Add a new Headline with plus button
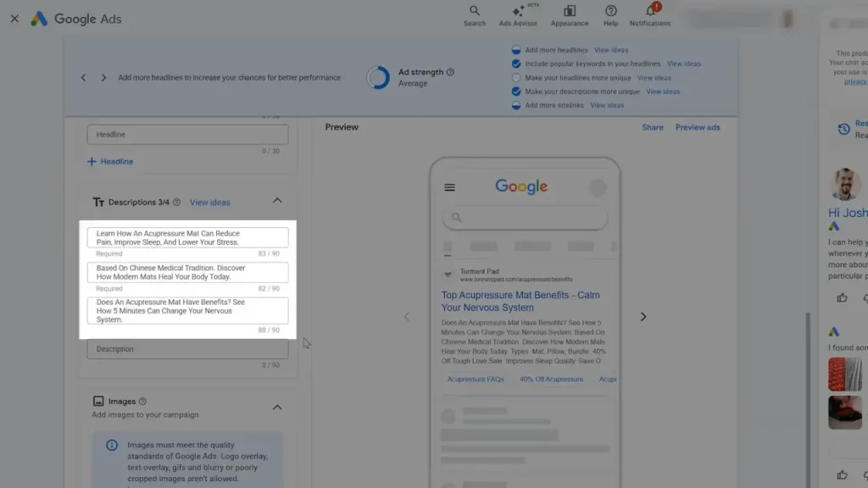The height and width of the screenshot is (488, 868). 109,161
